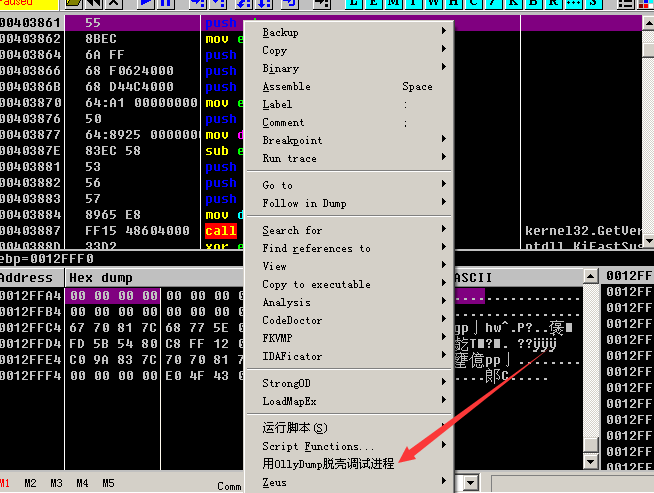Image resolution: width=654 pixels, height=493 pixels.
Task: Select the Comment menu entry
Action: 349,122
